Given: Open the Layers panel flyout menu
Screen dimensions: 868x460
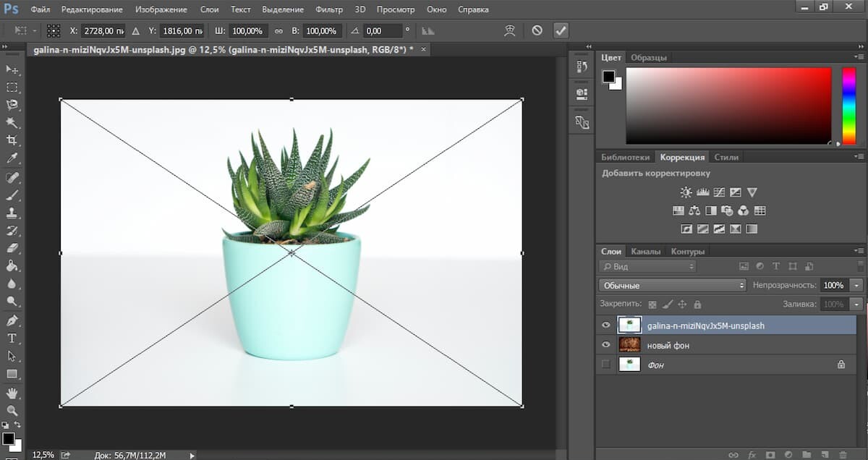Looking at the screenshot, I should (859, 251).
